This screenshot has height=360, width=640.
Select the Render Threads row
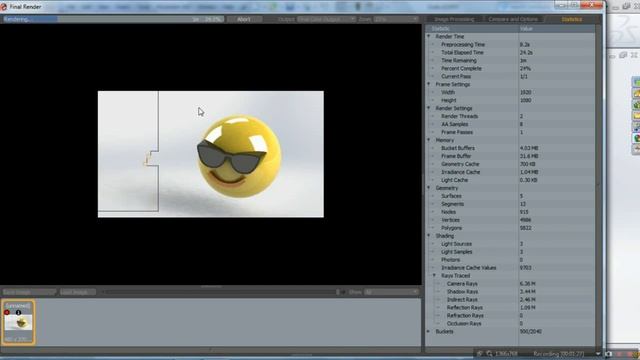click(510, 116)
